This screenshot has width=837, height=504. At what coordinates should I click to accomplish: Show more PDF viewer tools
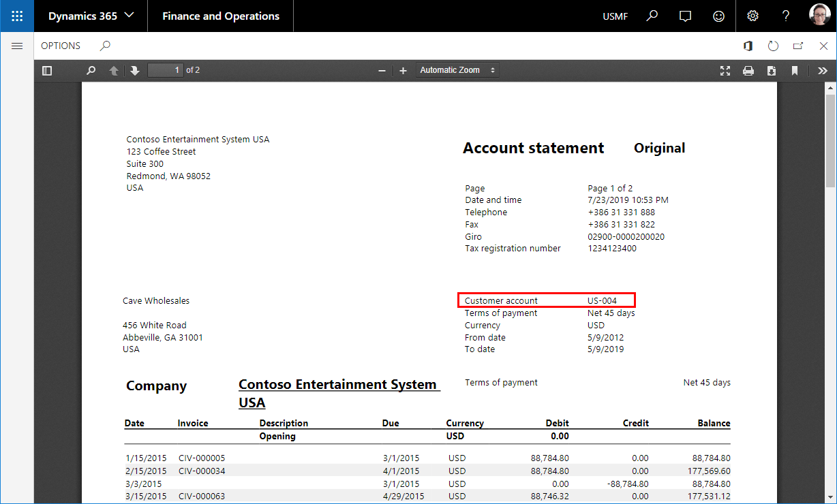(823, 70)
